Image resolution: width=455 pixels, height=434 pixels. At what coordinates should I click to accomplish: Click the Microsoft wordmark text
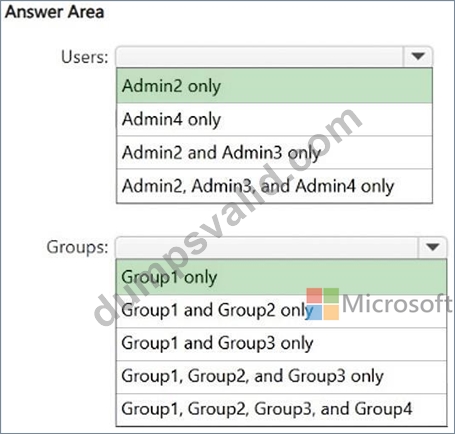coord(397,304)
